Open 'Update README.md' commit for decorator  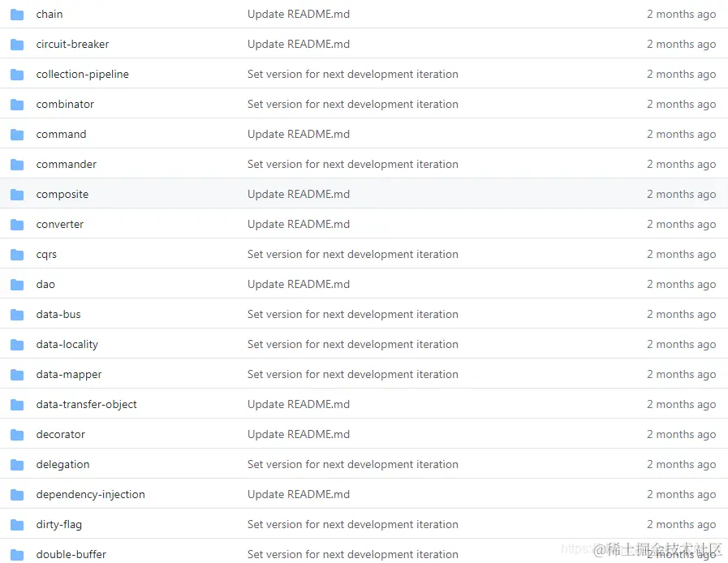(x=299, y=435)
